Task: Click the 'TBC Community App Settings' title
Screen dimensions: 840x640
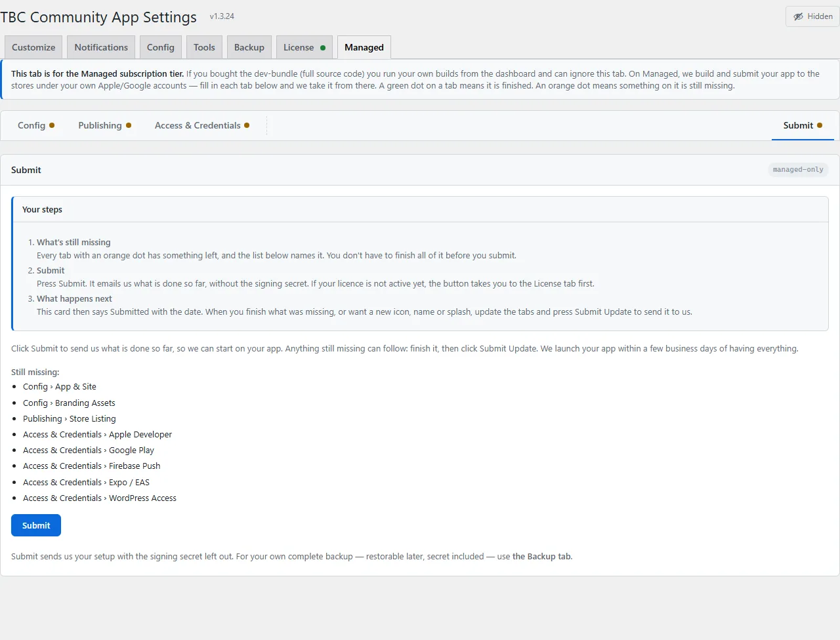Action: [x=98, y=17]
